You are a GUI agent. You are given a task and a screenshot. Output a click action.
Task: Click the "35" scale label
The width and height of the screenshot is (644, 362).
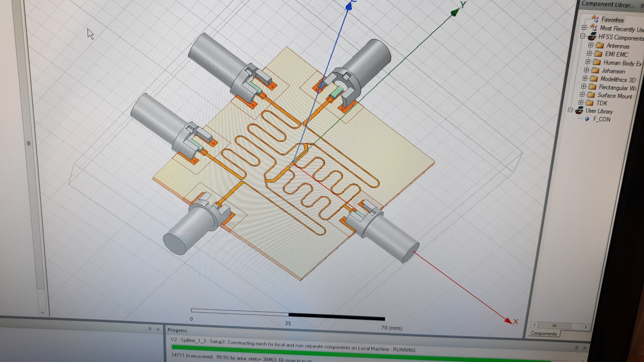pos(288,323)
